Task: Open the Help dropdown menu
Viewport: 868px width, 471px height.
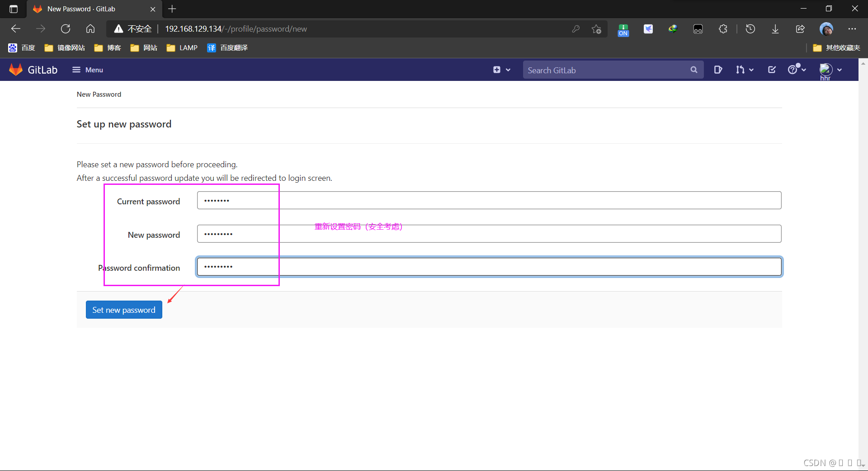Action: click(797, 70)
